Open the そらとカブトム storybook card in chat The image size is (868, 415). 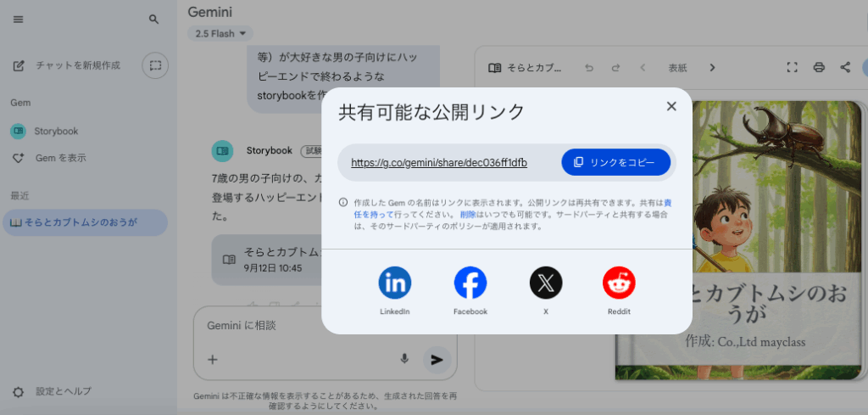click(x=267, y=260)
